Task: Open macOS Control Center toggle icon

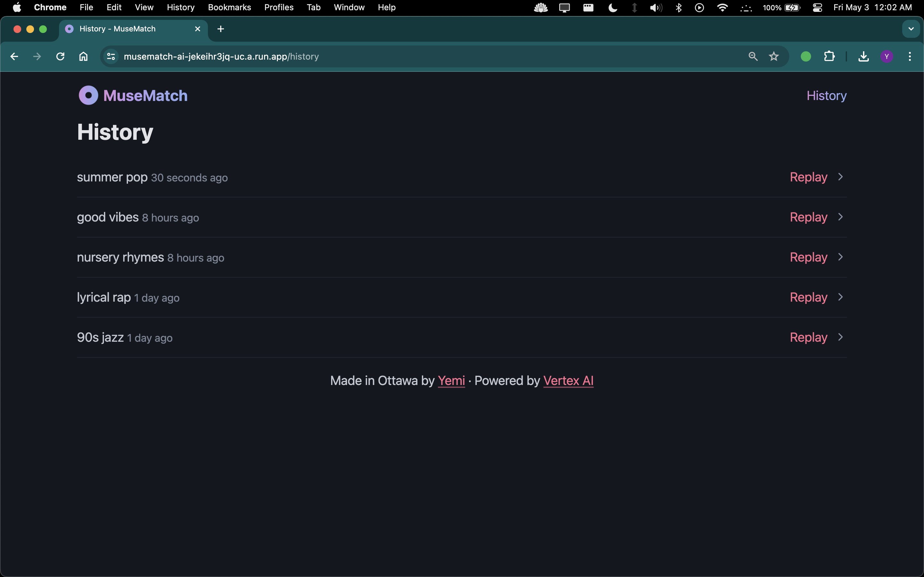Action: click(x=817, y=8)
